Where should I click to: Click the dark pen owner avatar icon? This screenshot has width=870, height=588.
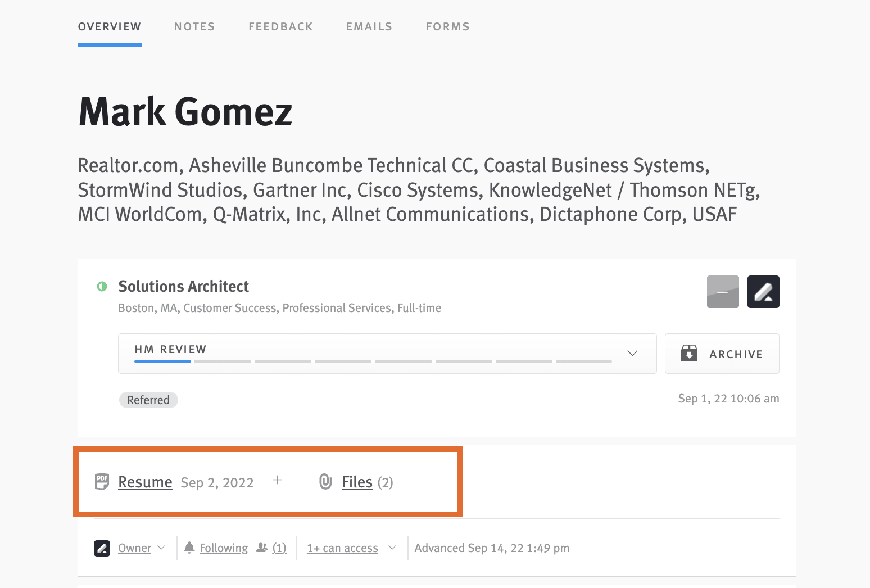763,292
